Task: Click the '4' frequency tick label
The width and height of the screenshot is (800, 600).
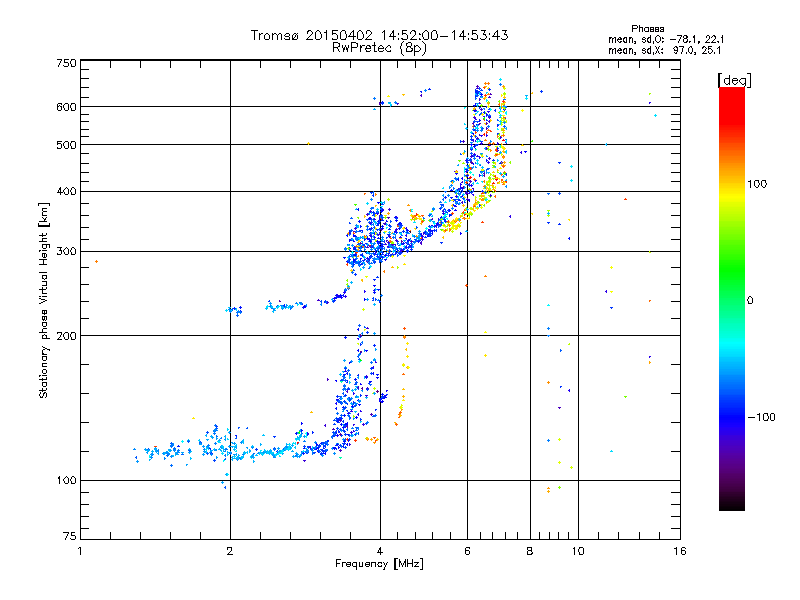Action: [x=380, y=551]
